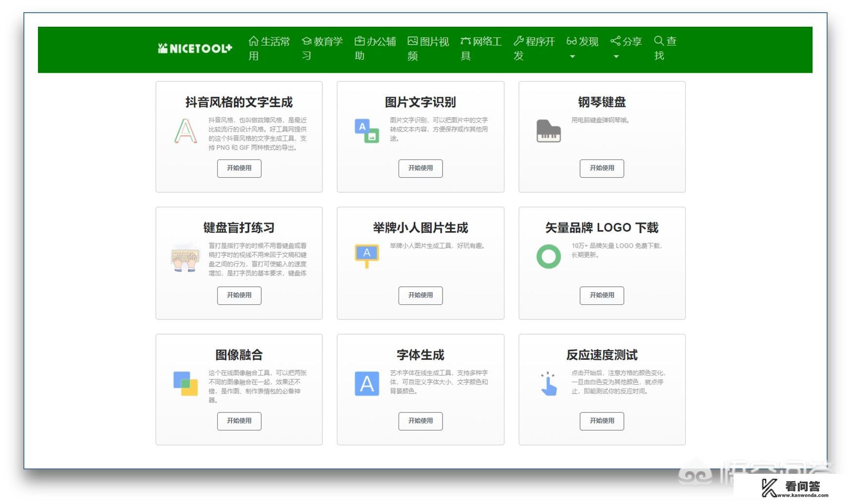Open the 网络工具 menu
This screenshot has width=851, height=504.
481,48
